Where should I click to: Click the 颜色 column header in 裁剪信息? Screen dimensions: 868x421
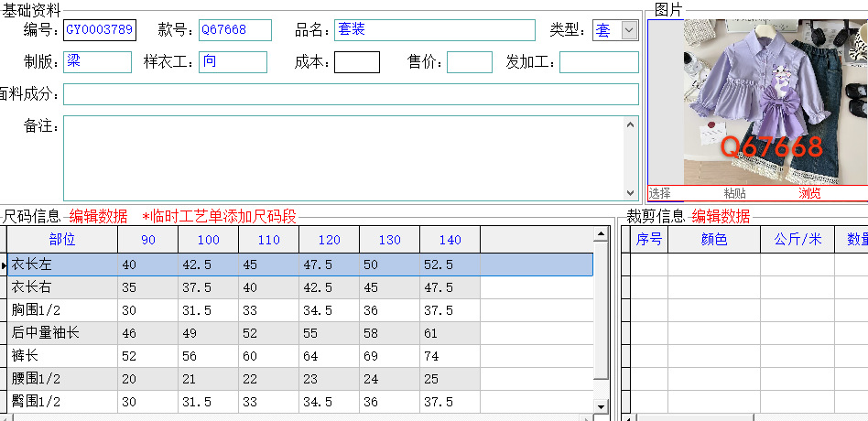tap(714, 239)
